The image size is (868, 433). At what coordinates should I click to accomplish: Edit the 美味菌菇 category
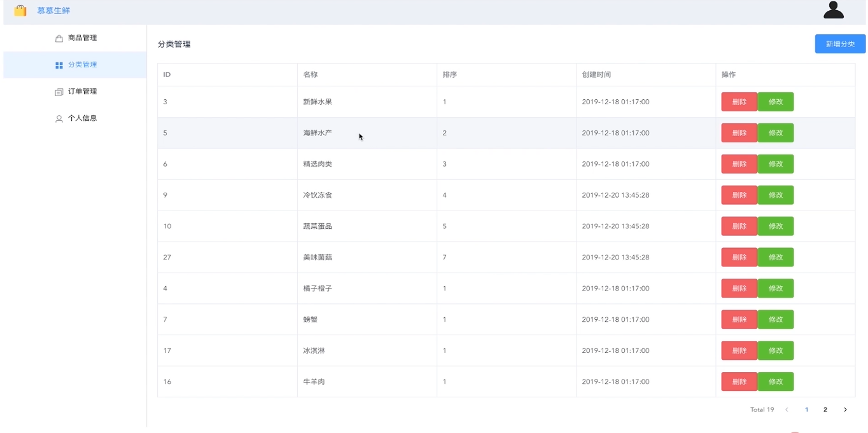tap(776, 258)
